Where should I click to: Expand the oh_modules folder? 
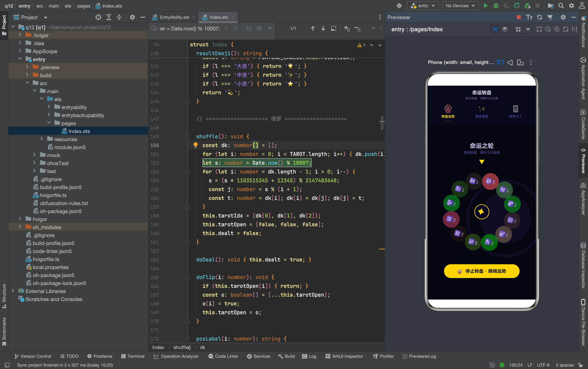[20, 227]
